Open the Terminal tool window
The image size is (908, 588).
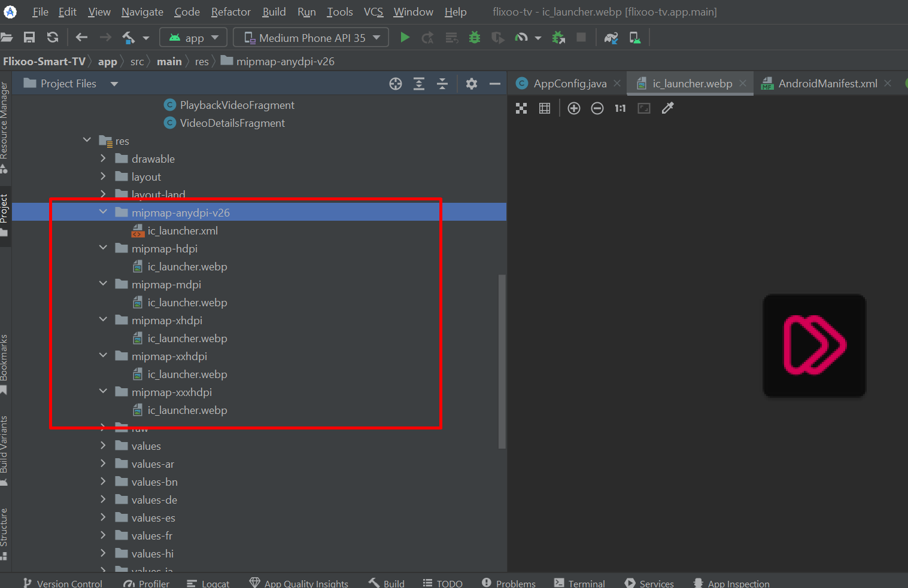tap(579, 583)
